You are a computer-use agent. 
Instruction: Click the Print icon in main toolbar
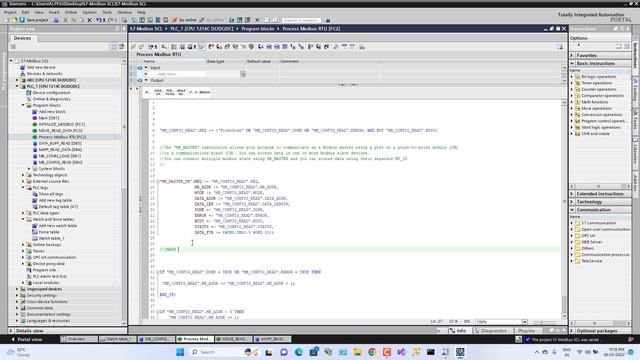coord(56,20)
